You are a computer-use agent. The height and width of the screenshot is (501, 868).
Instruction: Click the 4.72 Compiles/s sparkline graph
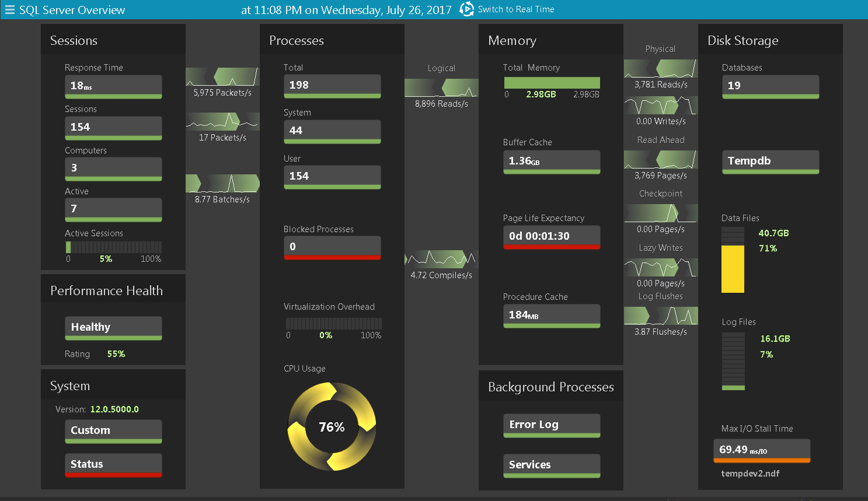click(x=441, y=259)
